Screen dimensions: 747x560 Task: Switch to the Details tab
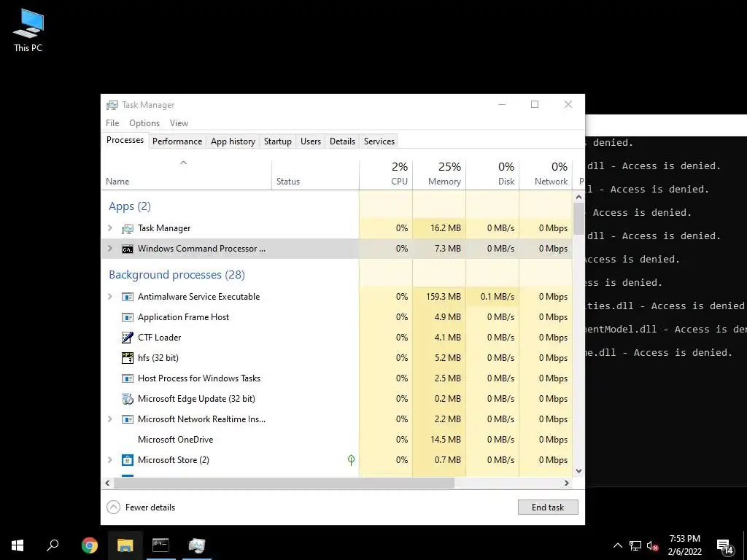click(x=343, y=141)
